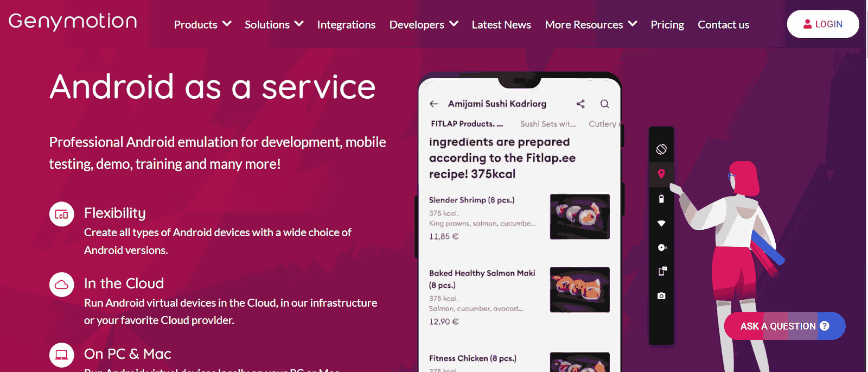Click the search icon in phone app
Image resolution: width=868 pixels, height=372 pixels.
click(x=604, y=104)
